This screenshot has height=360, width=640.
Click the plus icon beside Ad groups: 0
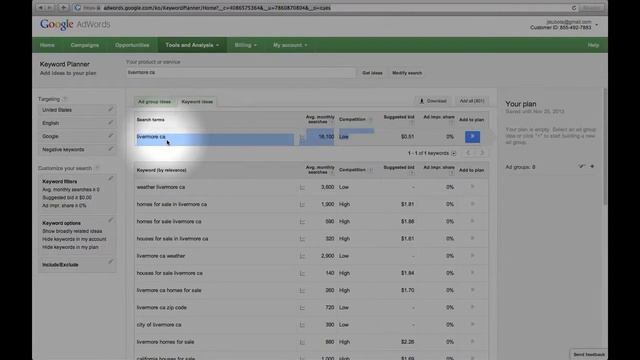tap(592, 167)
